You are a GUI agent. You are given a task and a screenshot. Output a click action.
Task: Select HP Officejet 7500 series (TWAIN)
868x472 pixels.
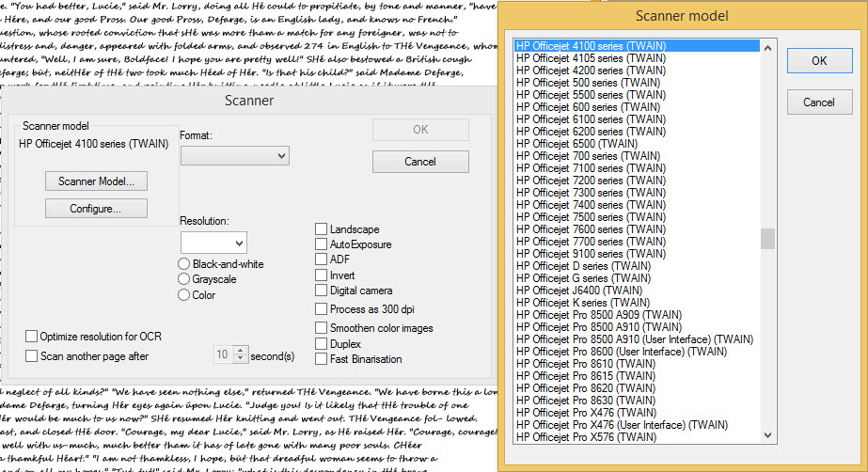[x=637, y=217]
